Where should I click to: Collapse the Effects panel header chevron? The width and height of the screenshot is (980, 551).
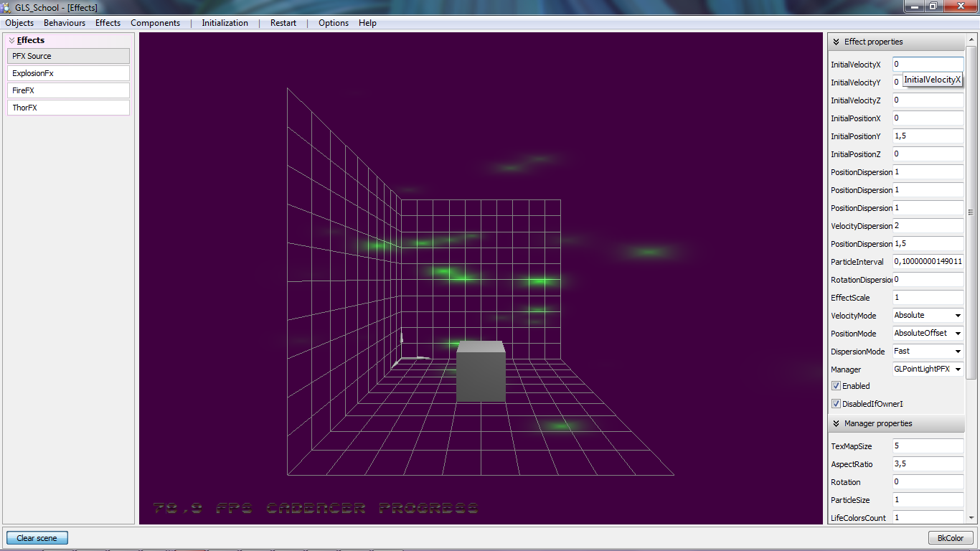(11, 41)
